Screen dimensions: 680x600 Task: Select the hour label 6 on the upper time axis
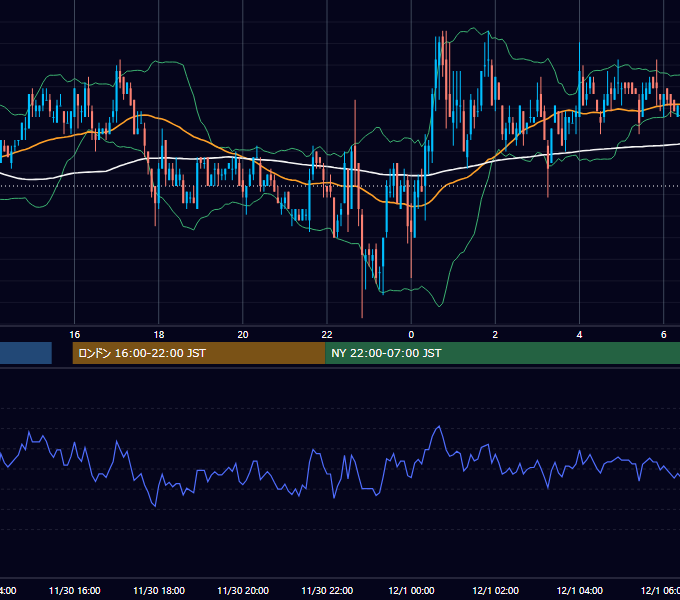[x=664, y=334]
